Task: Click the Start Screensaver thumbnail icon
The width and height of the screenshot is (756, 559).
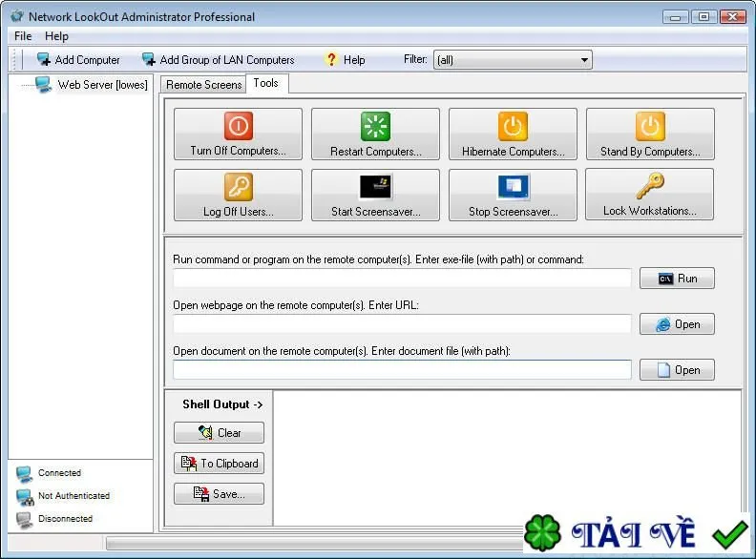Action: (x=375, y=187)
